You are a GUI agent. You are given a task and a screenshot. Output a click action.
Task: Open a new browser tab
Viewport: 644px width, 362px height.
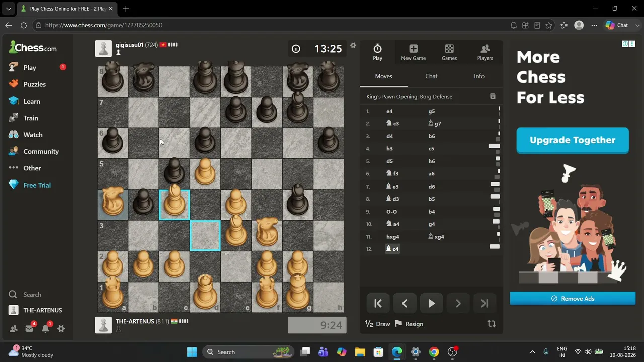point(126,9)
